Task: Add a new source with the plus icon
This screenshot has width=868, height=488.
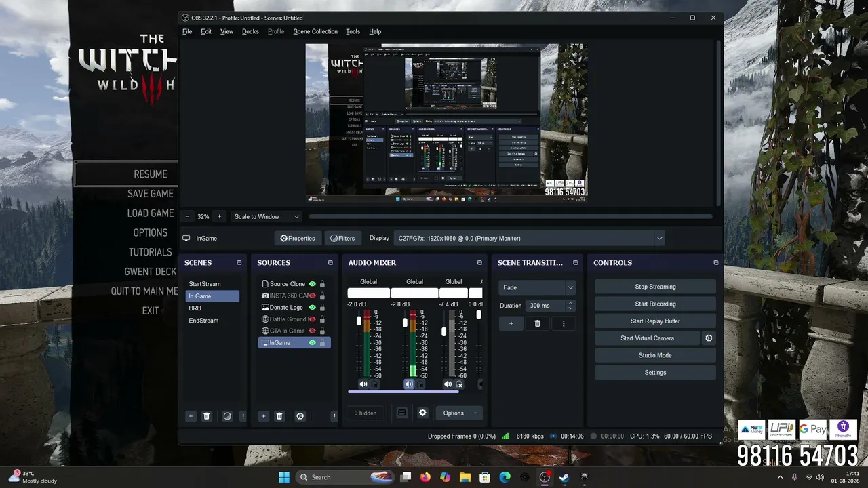Action: tap(263, 416)
